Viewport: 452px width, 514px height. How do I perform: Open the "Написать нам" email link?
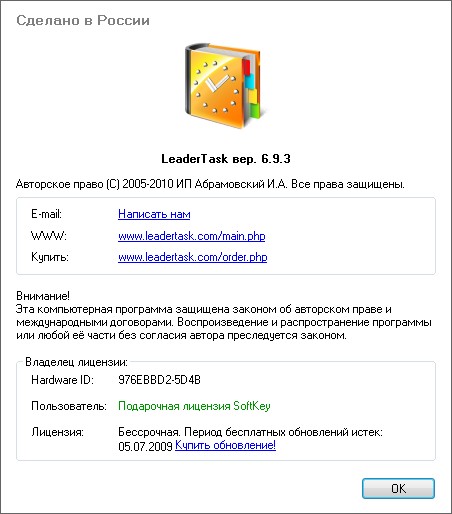[x=154, y=214]
